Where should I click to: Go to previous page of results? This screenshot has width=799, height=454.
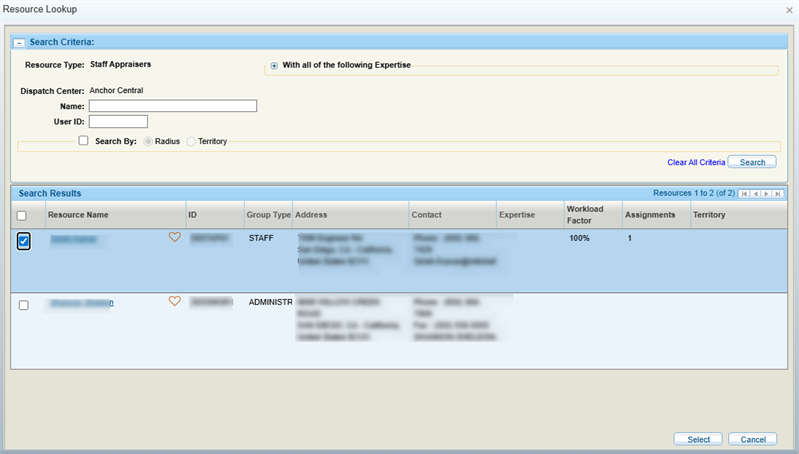pos(755,193)
